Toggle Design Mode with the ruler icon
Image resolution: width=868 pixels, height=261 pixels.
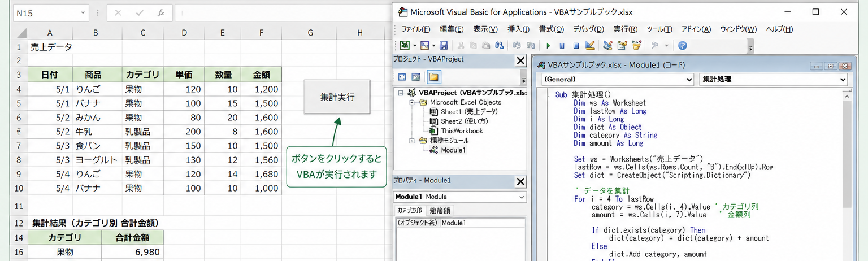[x=590, y=45]
